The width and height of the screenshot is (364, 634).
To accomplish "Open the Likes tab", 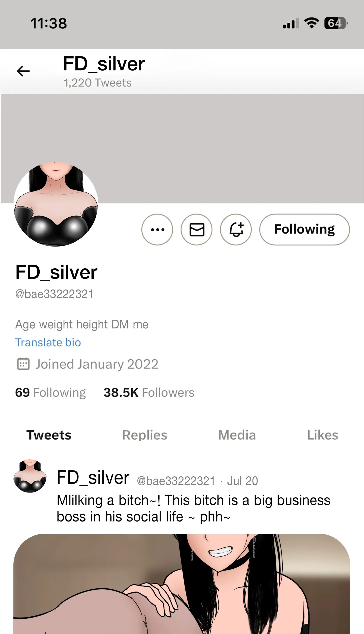I will (322, 435).
